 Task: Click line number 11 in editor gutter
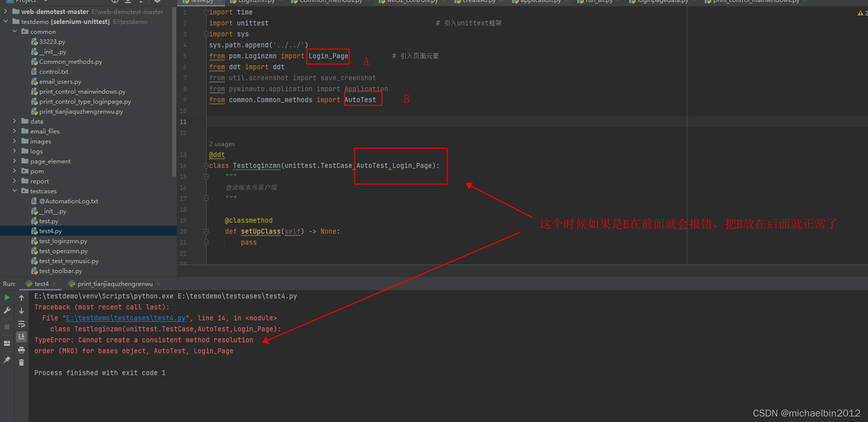[x=183, y=122]
